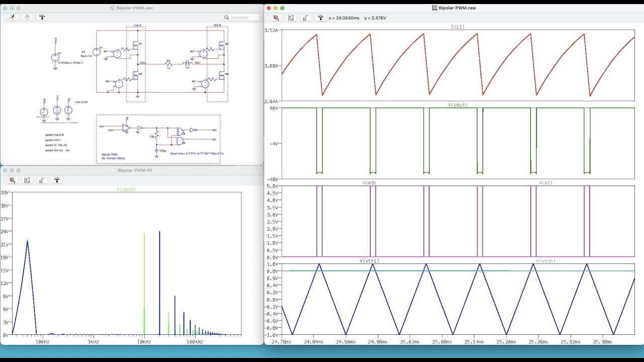Click the 25.20ms time axis label
644x362 pixels.
pyautogui.click(x=506, y=341)
